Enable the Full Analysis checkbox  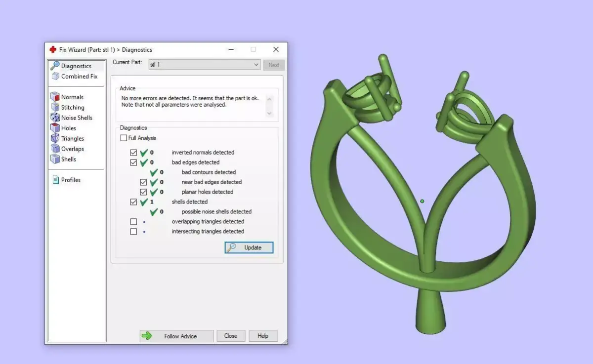coord(124,138)
